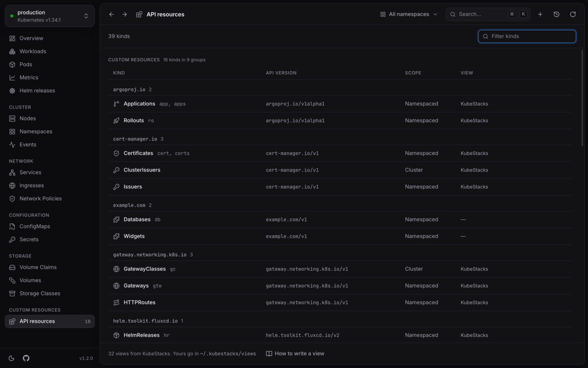Click the HTTPRoutes route icon

(116, 303)
